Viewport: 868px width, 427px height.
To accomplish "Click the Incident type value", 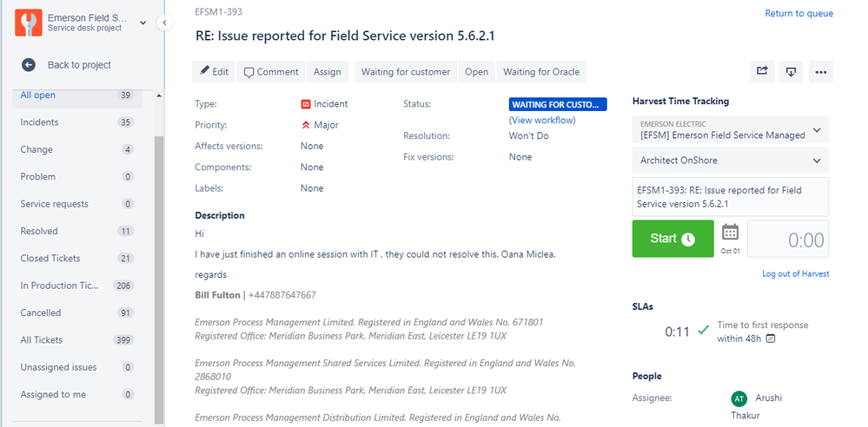I will point(324,103).
